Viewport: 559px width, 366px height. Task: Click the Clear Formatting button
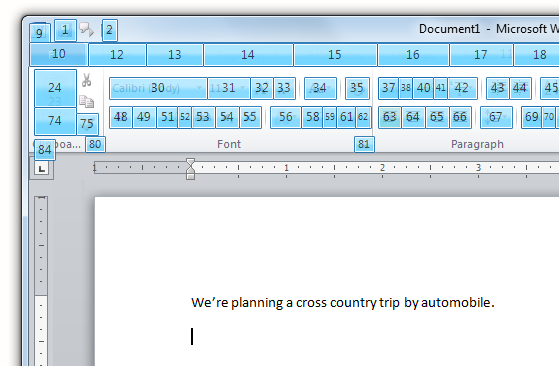pos(357,88)
